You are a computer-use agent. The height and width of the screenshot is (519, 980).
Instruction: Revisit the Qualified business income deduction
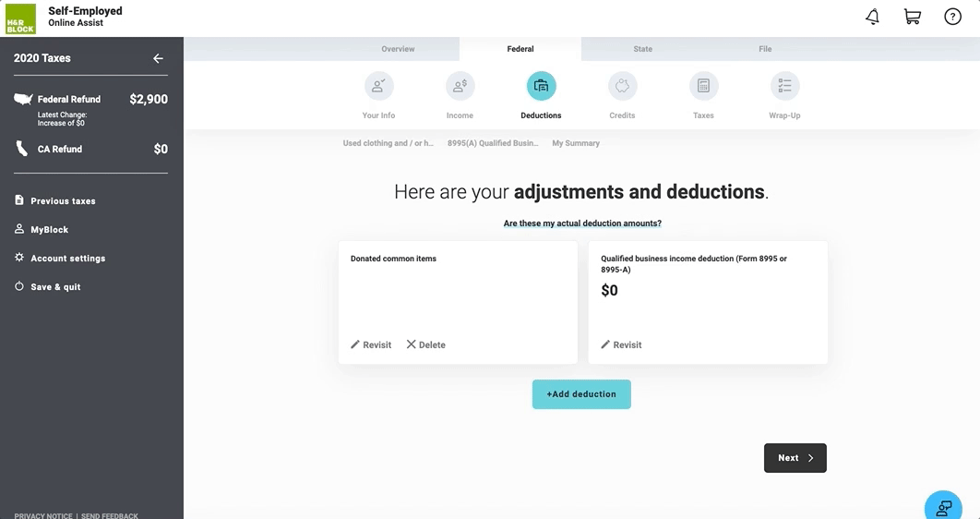click(621, 344)
